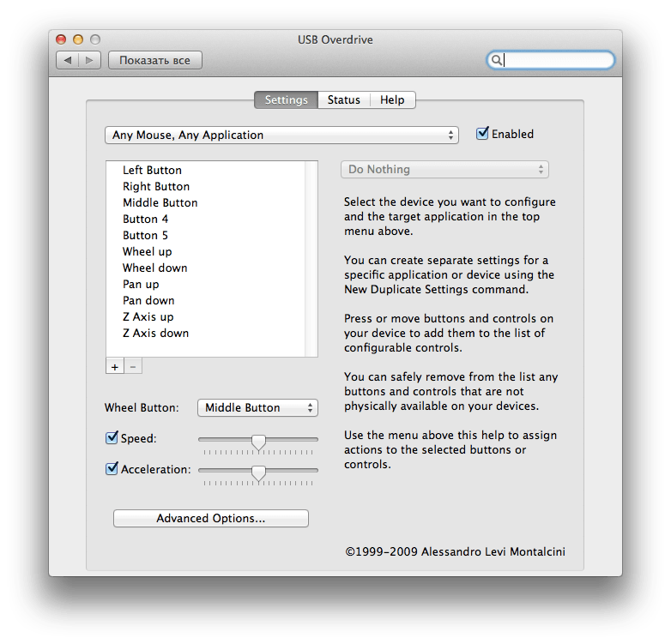Select Middle Button in the controls list

coord(205,202)
